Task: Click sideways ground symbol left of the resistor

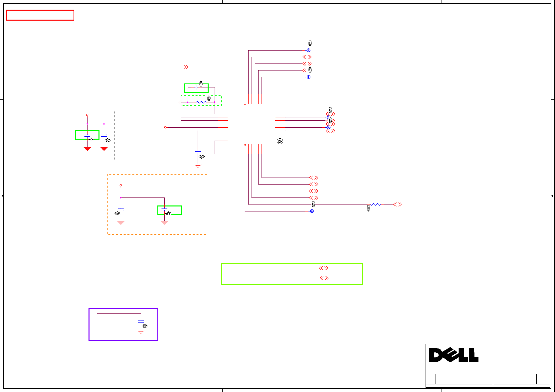Action: [x=180, y=102]
